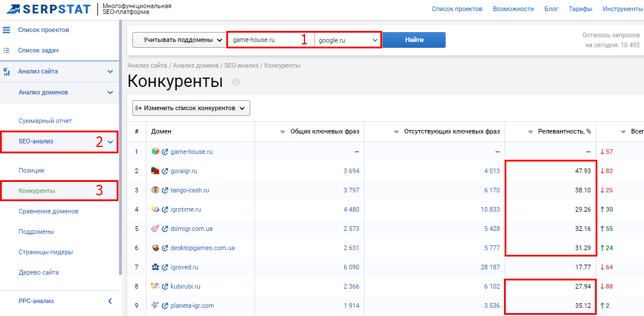Open Список проектов in top navigation
644x316 pixels.
tap(457, 9)
